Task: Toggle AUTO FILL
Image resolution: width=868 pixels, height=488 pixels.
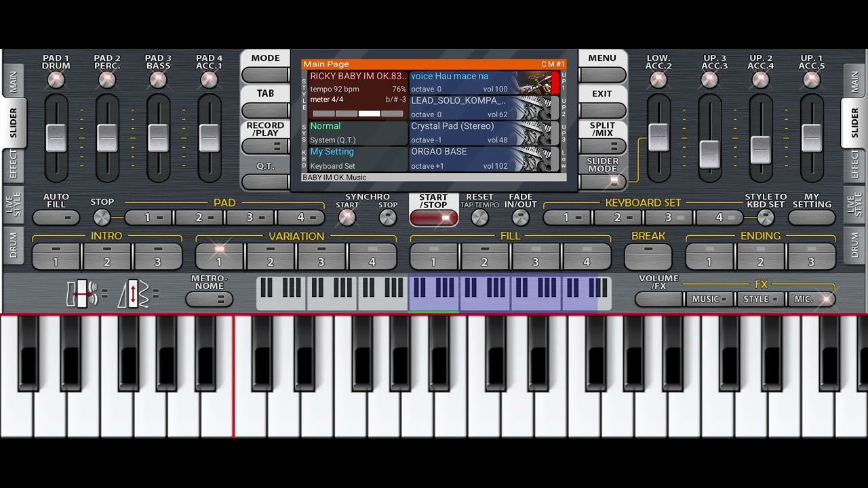Action: click(56, 218)
